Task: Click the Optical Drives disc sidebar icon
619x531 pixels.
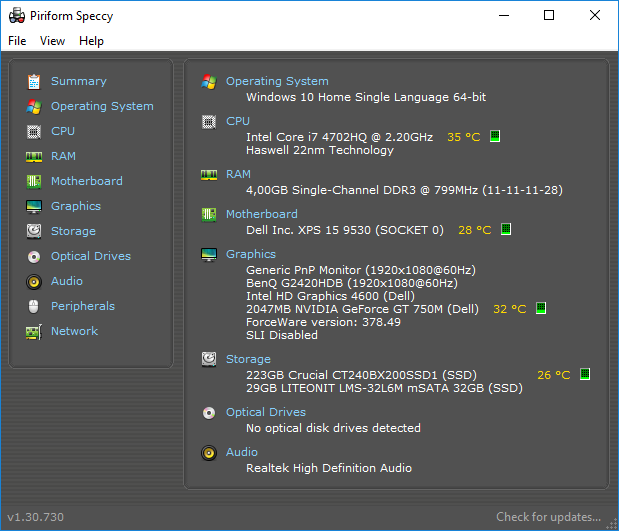Action: coord(34,256)
